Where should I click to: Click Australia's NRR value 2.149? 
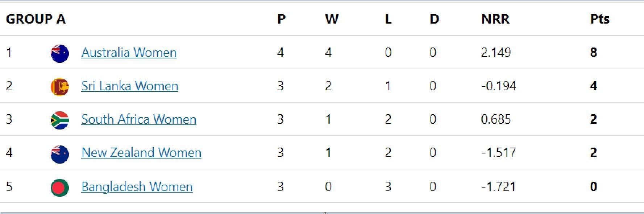pos(496,53)
